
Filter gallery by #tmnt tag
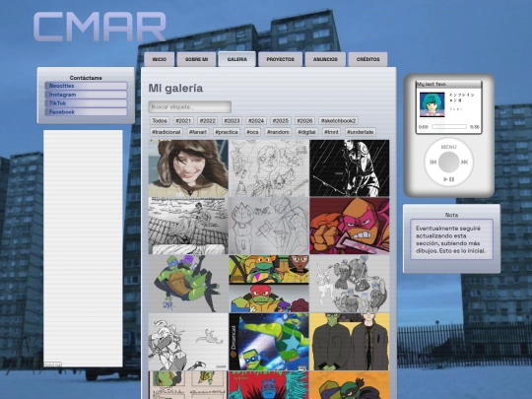331,132
